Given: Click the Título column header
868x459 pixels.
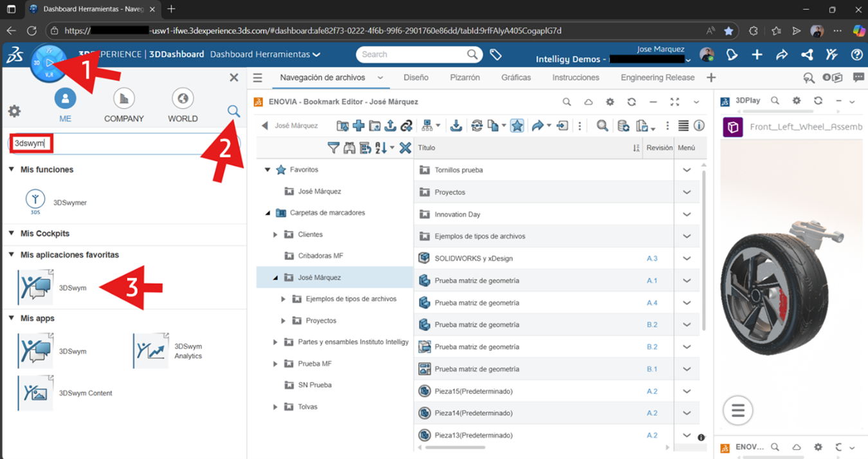Looking at the screenshot, I should pyautogui.click(x=427, y=148).
